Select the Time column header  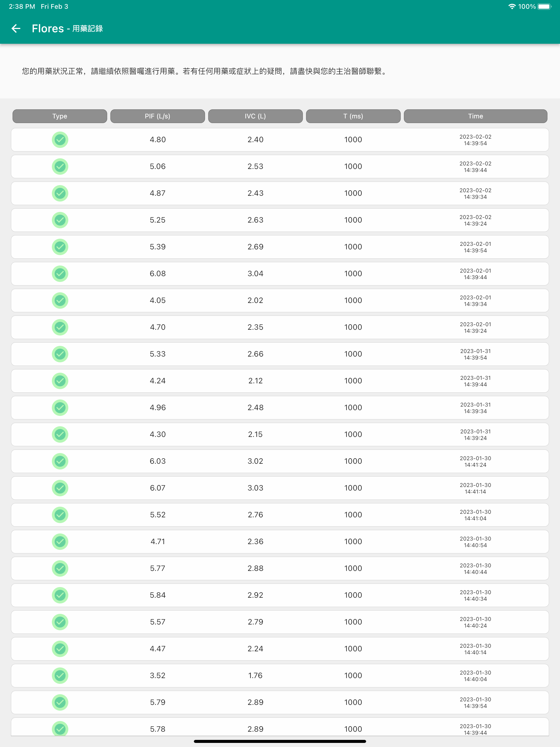pyautogui.click(x=476, y=116)
